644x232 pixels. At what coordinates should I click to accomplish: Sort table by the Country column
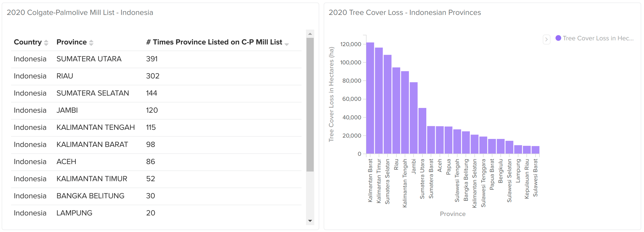(46, 43)
